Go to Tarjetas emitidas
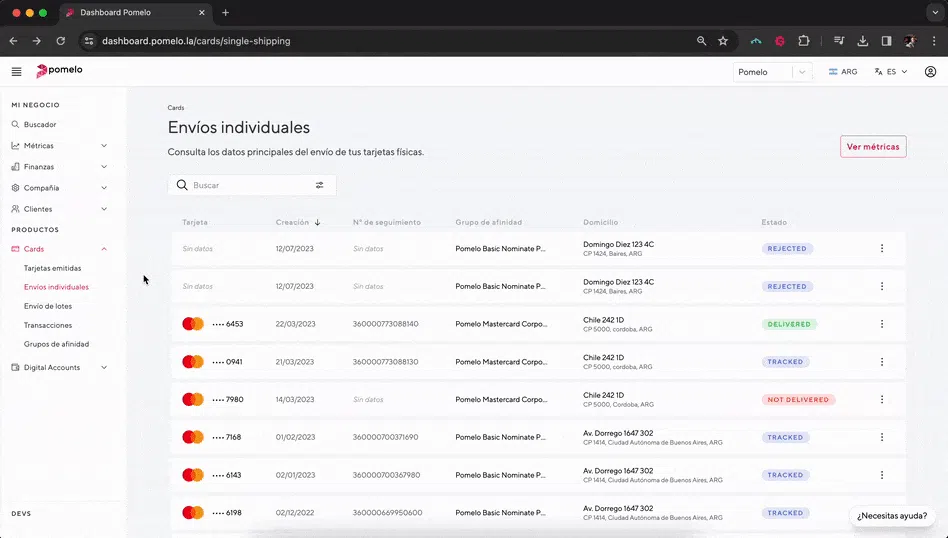This screenshot has height=538, width=948. [x=53, y=268]
